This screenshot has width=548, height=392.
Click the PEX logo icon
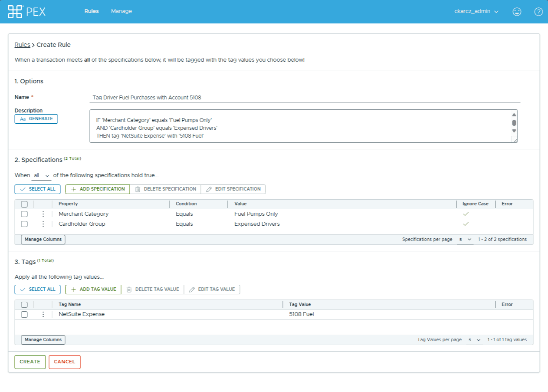point(15,12)
